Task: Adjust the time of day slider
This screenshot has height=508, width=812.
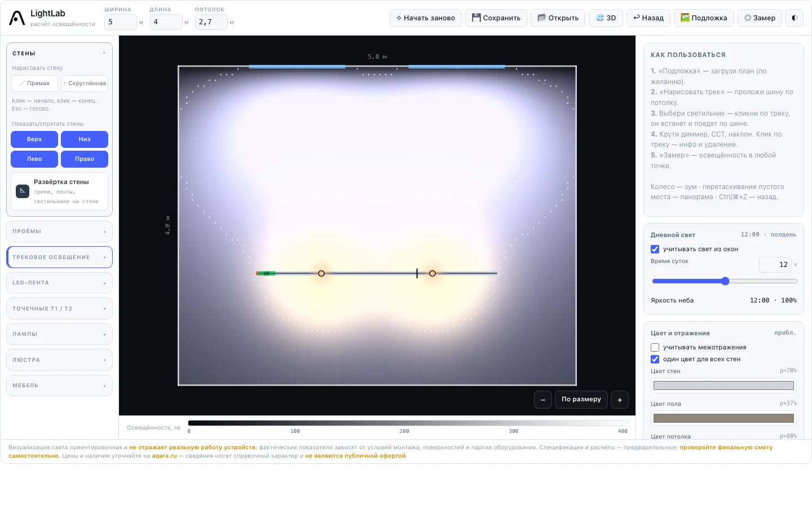Action: 725,281
